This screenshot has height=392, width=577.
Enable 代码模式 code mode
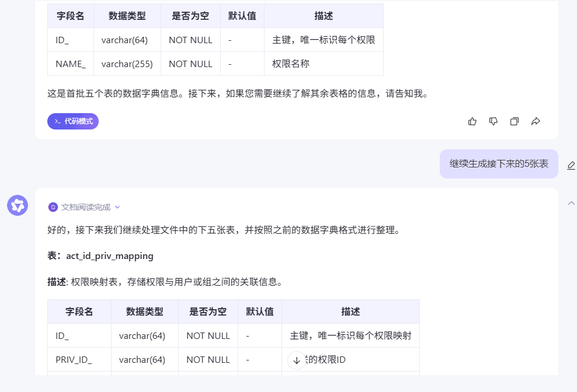73,121
